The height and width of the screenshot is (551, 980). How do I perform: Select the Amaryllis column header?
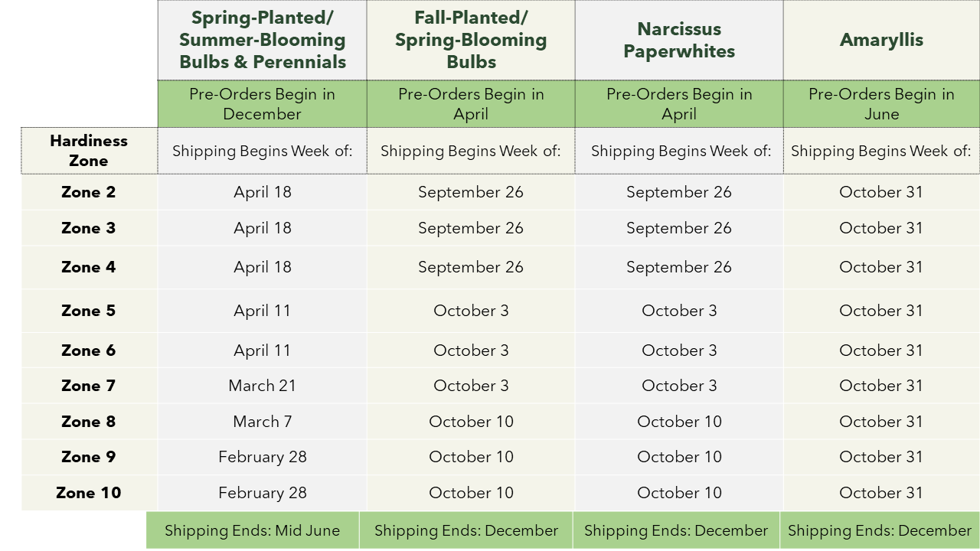(881, 40)
